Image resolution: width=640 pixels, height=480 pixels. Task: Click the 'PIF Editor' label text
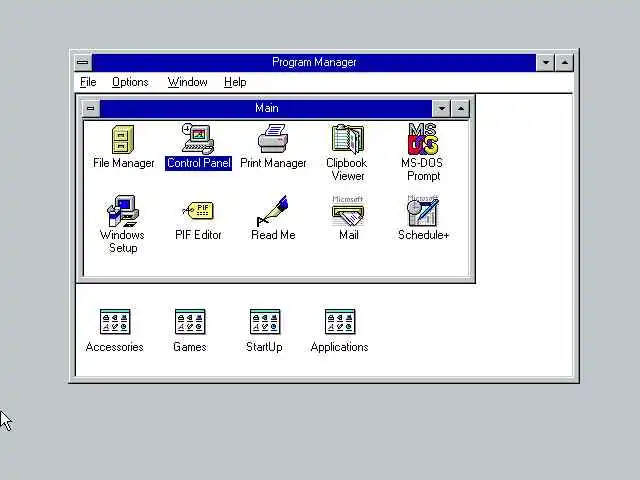tap(198, 235)
